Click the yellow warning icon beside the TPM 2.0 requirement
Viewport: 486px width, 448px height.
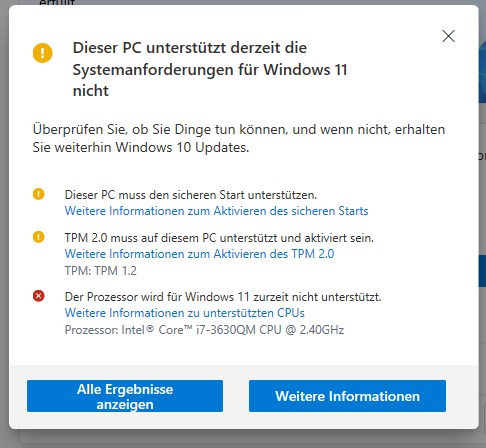coord(39,237)
